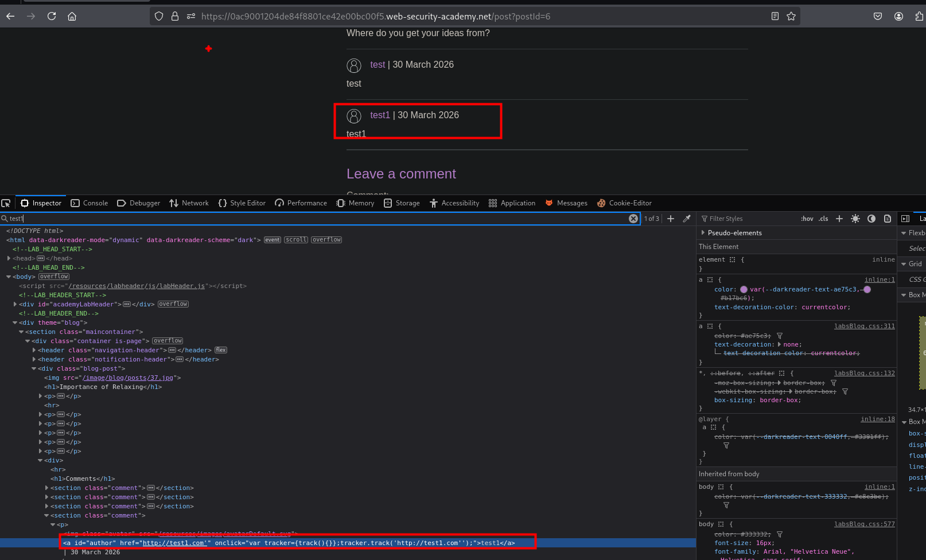Viewport: 926px width, 560px height.
Task: Expand the Pseudo-elements section
Action: click(703, 233)
